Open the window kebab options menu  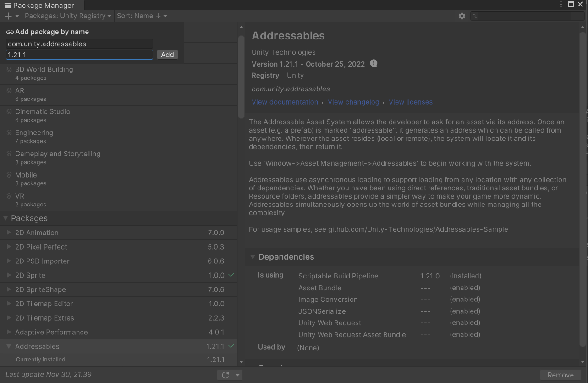click(x=561, y=5)
